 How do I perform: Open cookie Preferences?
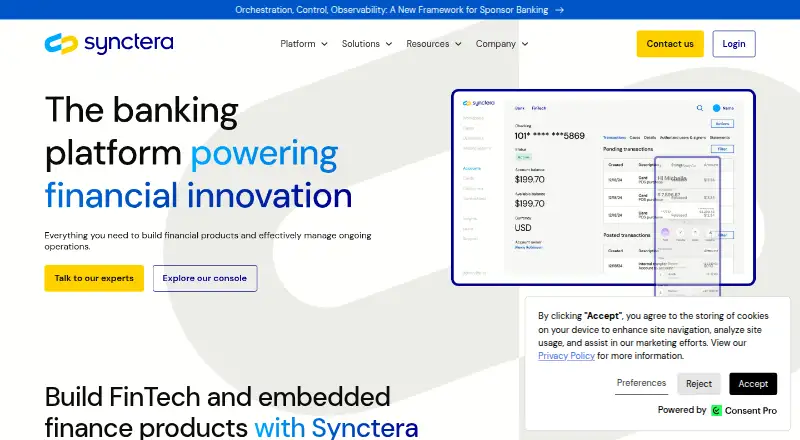[x=641, y=383]
